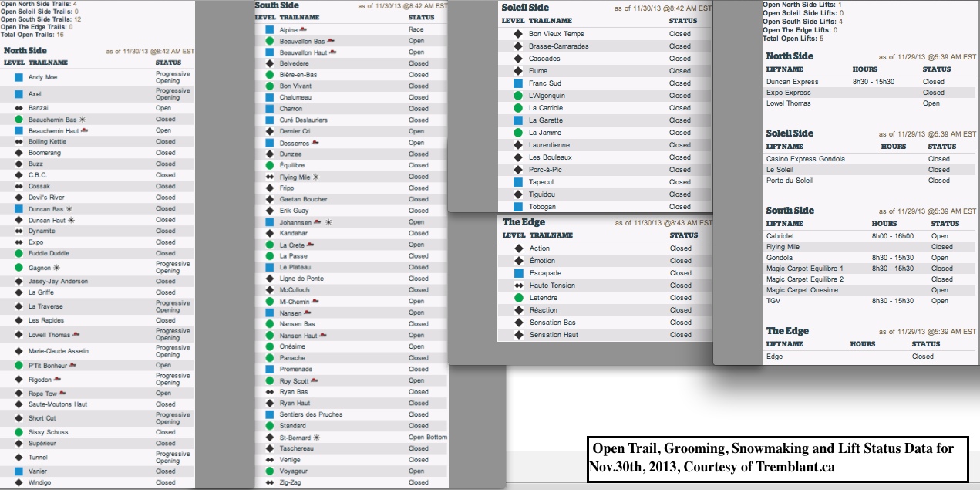
Task: Select the green circle beside Fuddle Duddle
Action: 19,253
